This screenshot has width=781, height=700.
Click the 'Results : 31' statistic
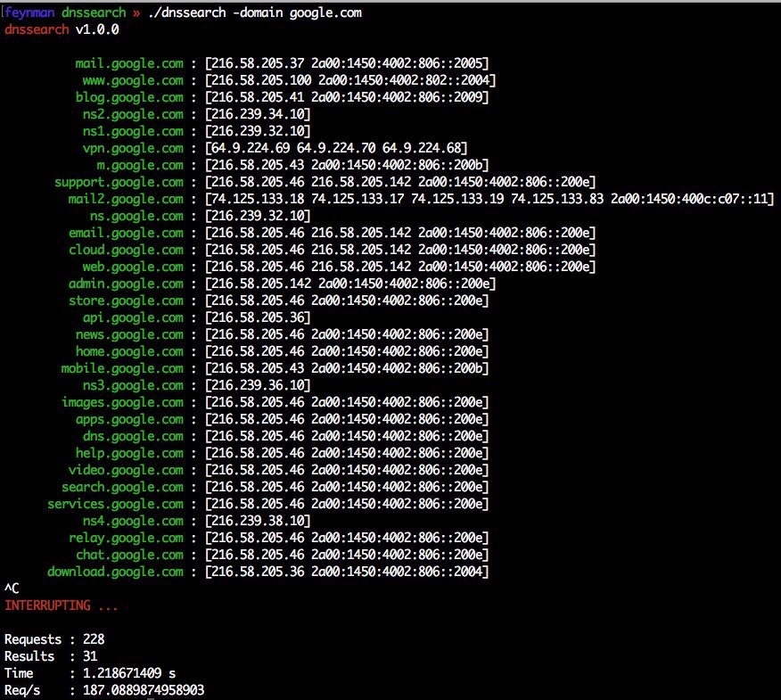51,656
